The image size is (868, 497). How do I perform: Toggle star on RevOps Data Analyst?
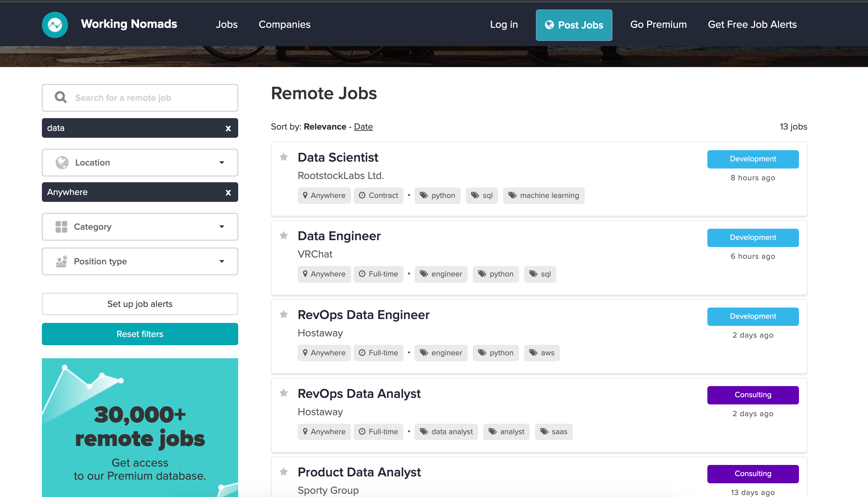[284, 393]
